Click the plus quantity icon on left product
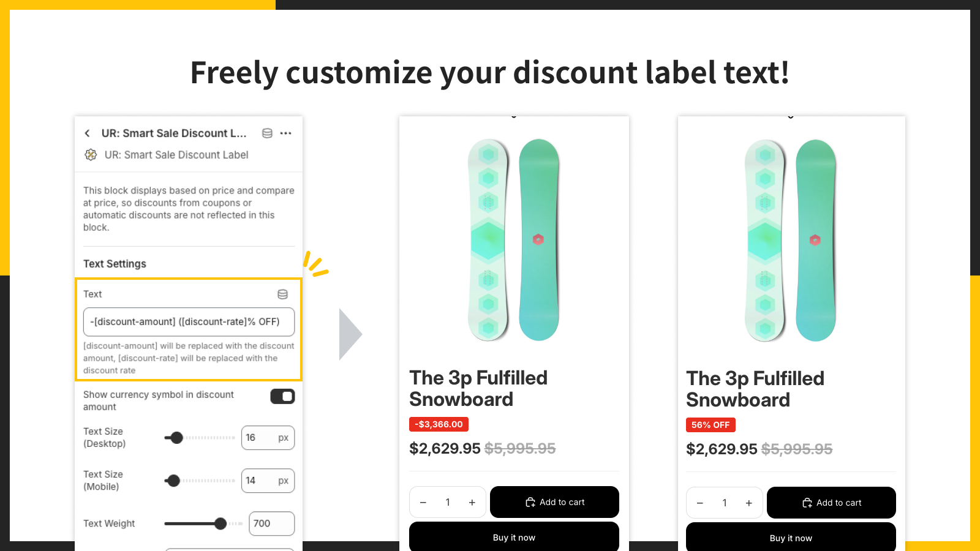Viewport: 980px width, 551px height. (472, 503)
